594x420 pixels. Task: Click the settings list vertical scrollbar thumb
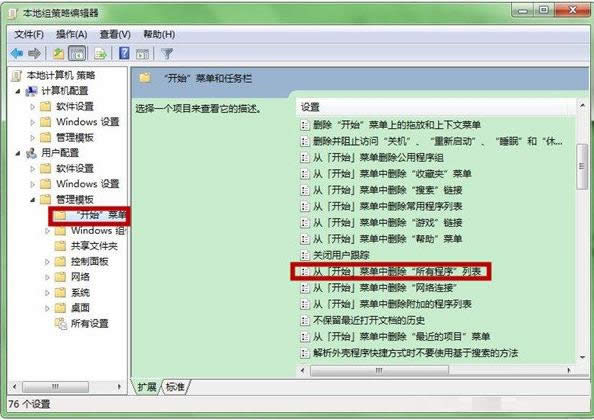[581, 166]
